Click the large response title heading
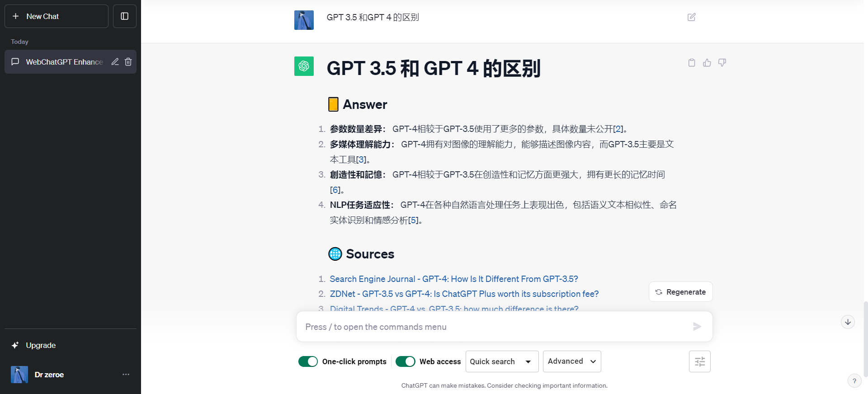868x394 pixels. [x=434, y=69]
